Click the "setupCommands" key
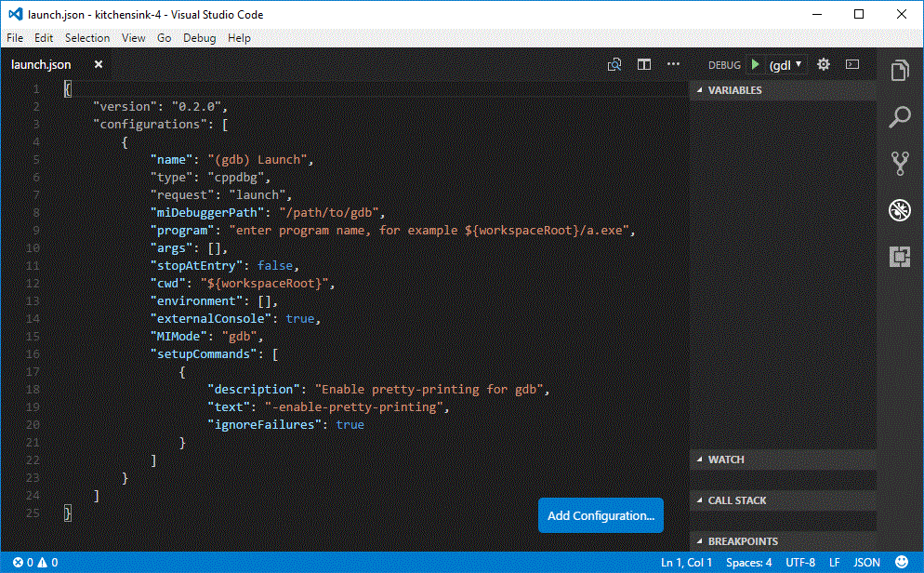The image size is (924, 573). coord(204,354)
